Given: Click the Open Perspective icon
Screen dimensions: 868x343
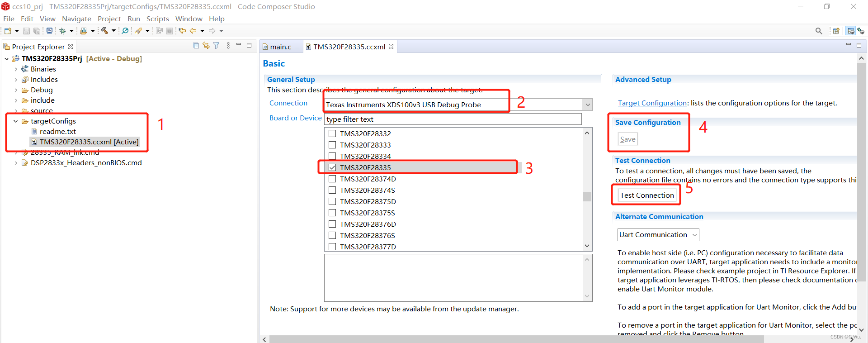Looking at the screenshot, I should pos(836,31).
